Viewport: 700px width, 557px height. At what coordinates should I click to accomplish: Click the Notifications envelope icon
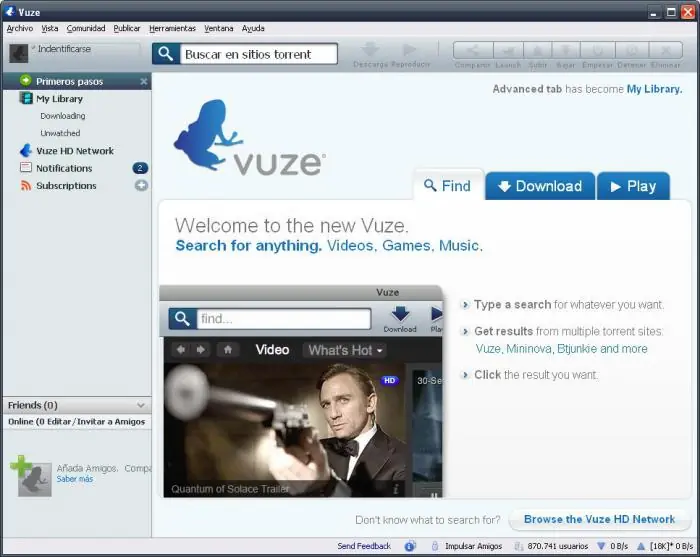tap(26, 167)
